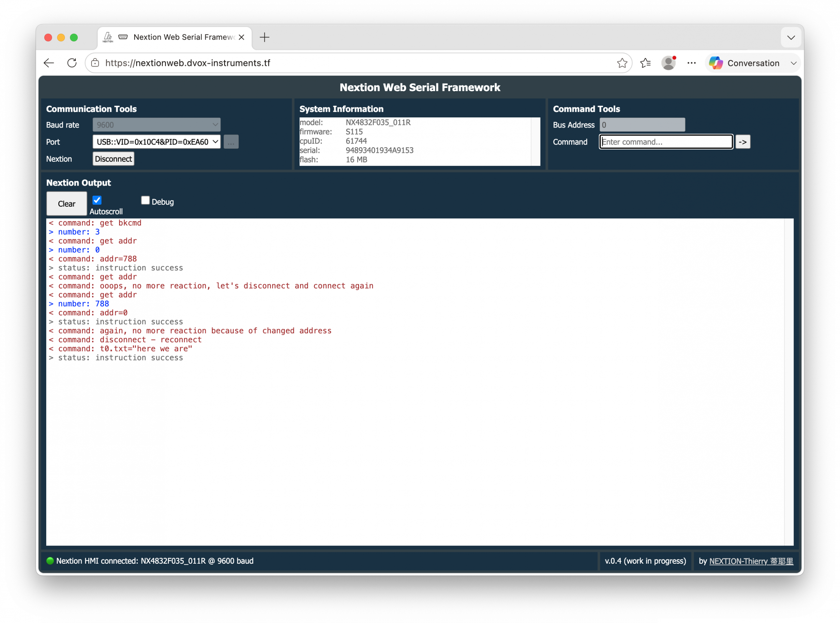Open a new browser tab
The width and height of the screenshot is (840, 623).
264,37
